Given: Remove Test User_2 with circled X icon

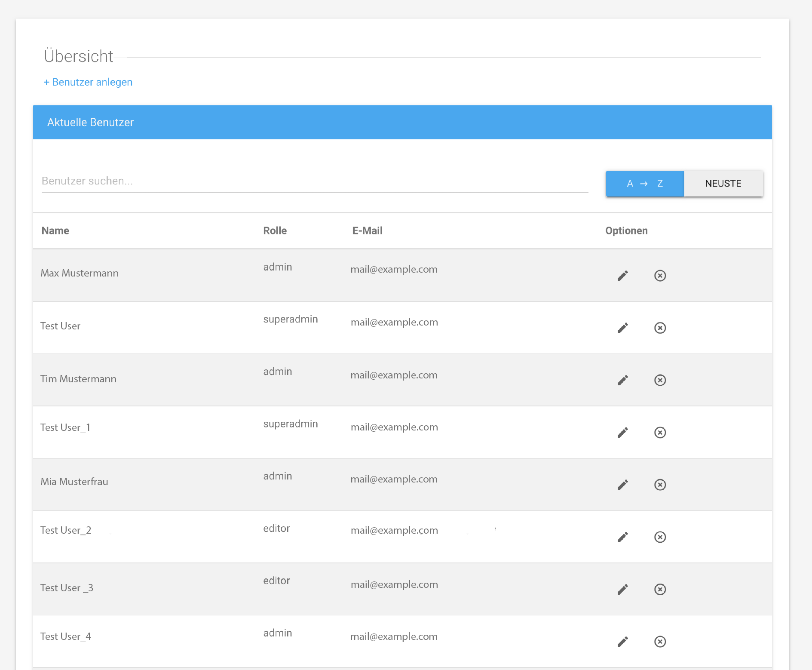Looking at the screenshot, I should [x=660, y=537].
